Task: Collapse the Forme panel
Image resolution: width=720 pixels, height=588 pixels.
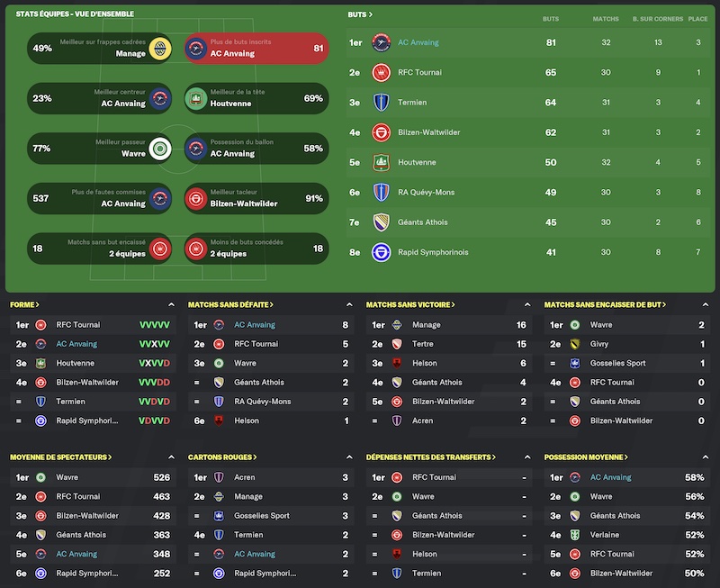Action: tap(171, 304)
